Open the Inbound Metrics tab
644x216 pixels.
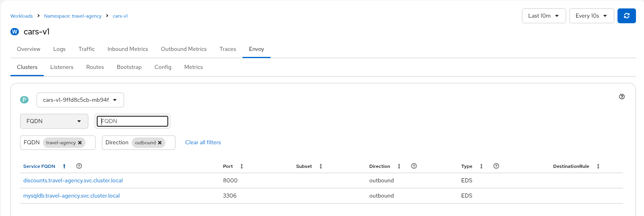click(x=128, y=49)
